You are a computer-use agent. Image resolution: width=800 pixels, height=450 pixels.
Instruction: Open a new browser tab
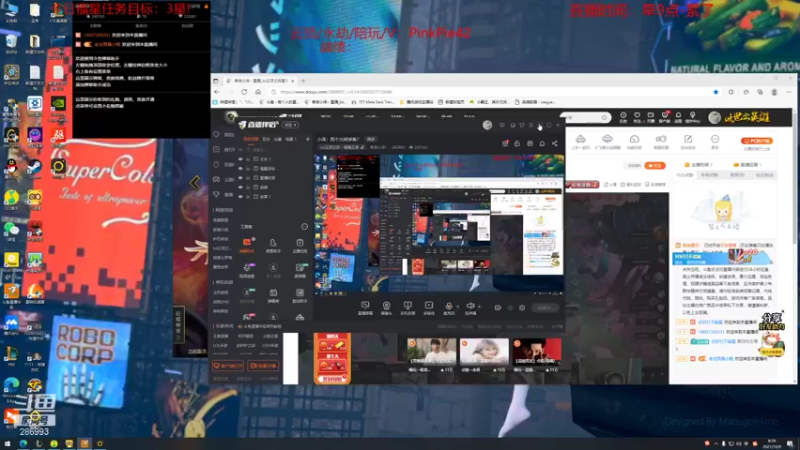click(x=303, y=81)
